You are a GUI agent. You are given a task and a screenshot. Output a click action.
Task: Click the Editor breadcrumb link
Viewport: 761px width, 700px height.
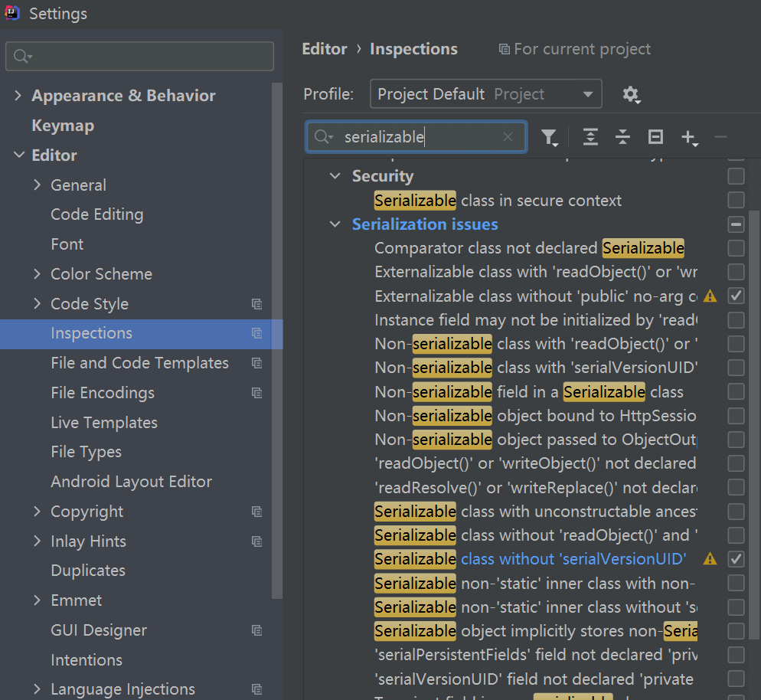coord(325,49)
